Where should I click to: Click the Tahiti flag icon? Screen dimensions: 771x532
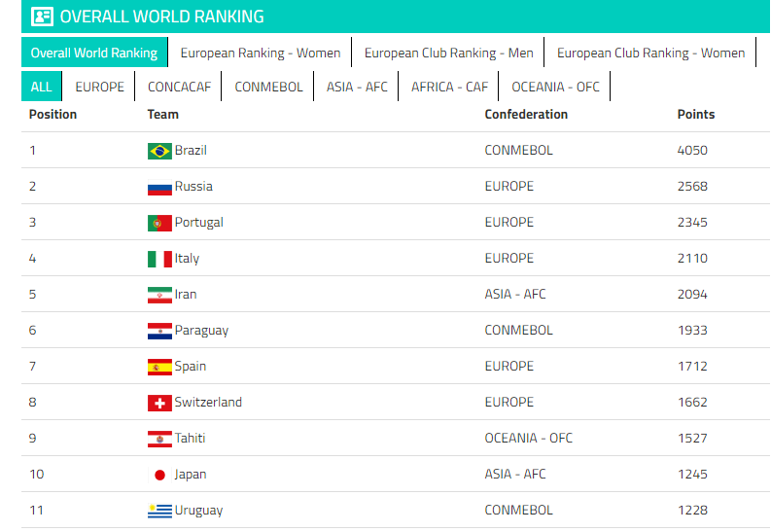(159, 439)
